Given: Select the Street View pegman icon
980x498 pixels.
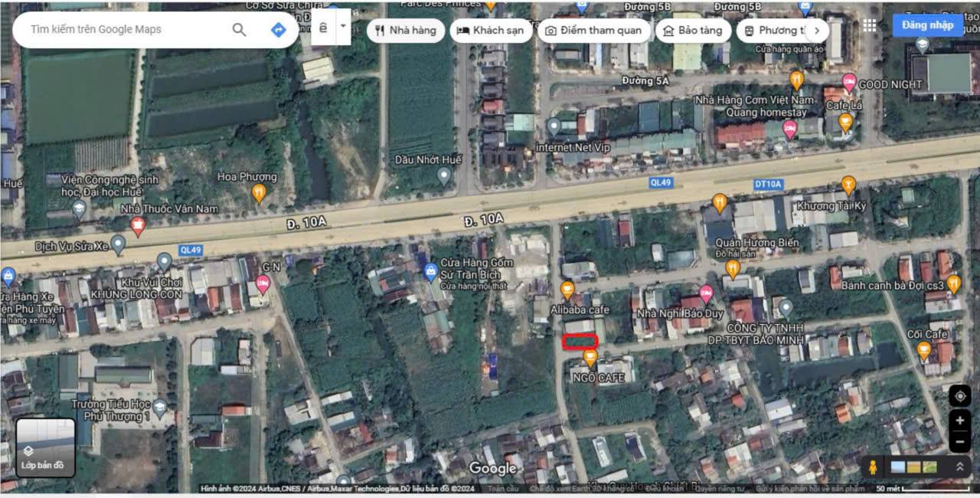Looking at the screenshot, I should pyautogui.click(x=871, y=467).
